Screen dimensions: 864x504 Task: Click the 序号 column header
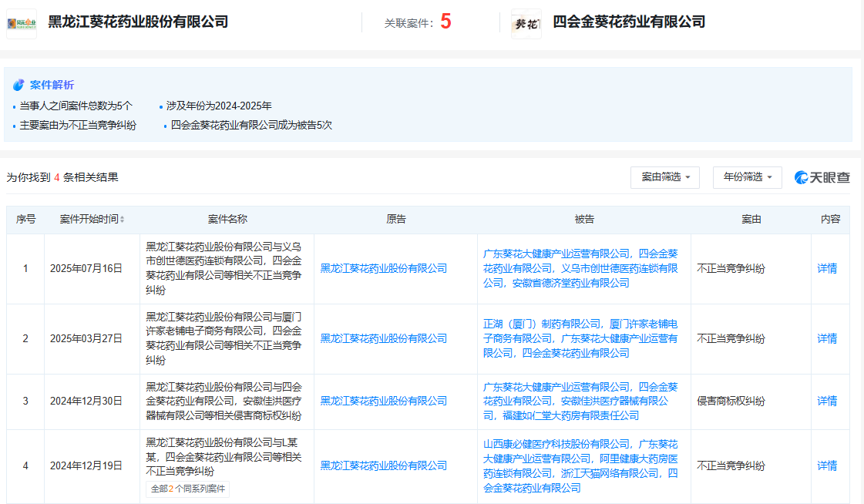click(x=25, y=219)
